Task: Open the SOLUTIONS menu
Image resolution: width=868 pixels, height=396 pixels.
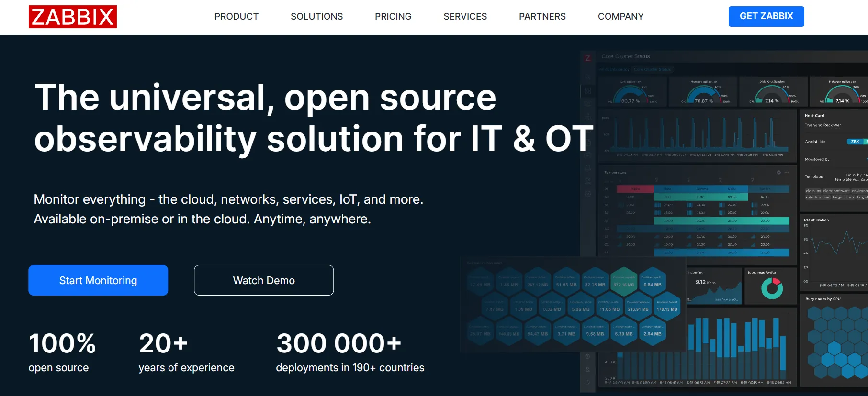Action: coord(317,16)
